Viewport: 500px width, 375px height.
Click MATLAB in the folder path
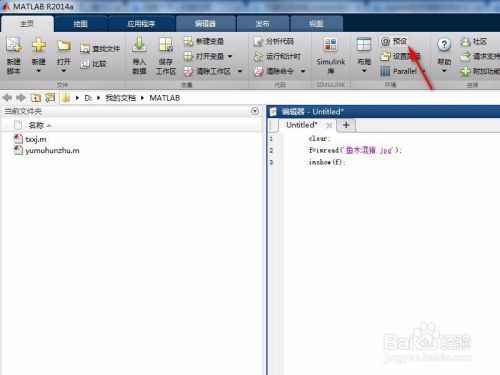tap(165, 98)
